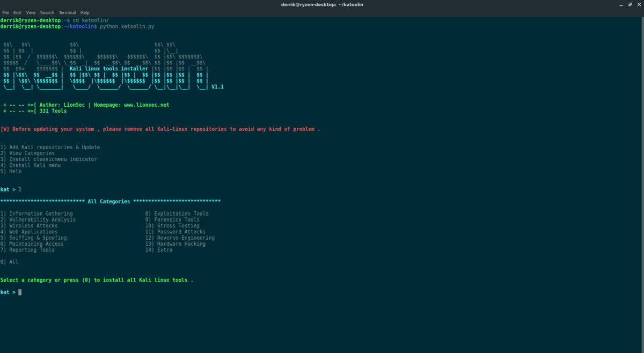Viewport: 644px width, 353px height.
Task: Click '1) Add Kali repositories & Update'
Action: 50,147
